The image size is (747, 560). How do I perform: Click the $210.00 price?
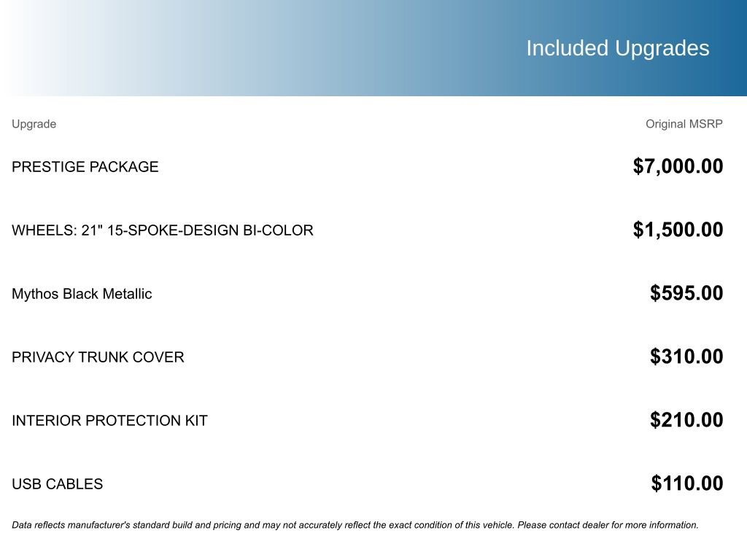point(686,421)
